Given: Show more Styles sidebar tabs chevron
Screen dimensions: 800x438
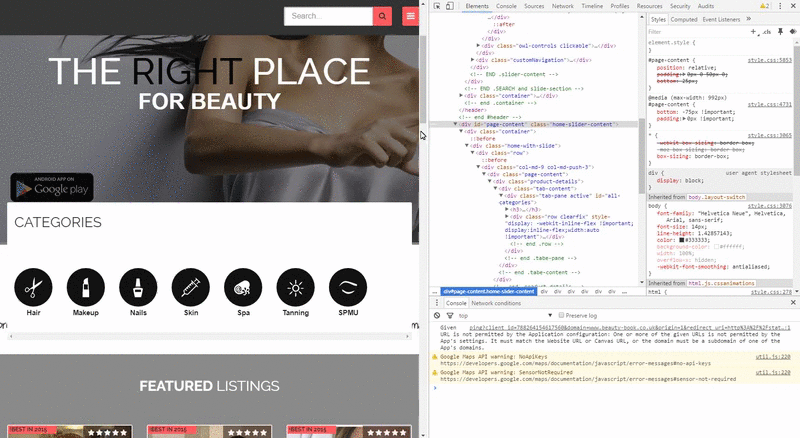Looking at the screenshot, I should pos(748,19).
